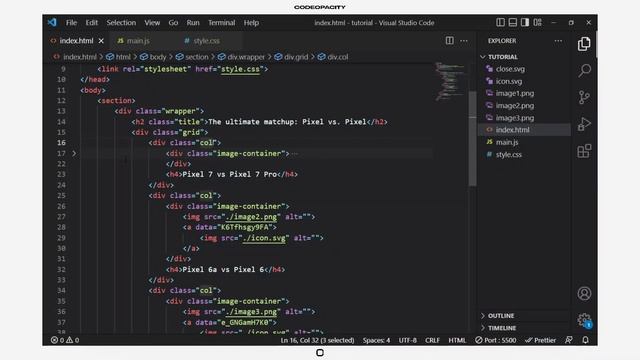Open the Search view in the activity bar
Viewport: 640px width, 360px height.
584,71
